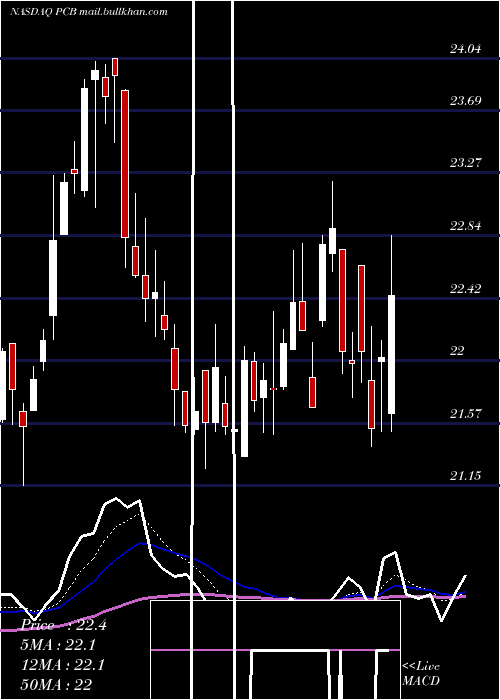Click the 22.42 price axis label
The image size is (500, 700).
pos(465,289)
